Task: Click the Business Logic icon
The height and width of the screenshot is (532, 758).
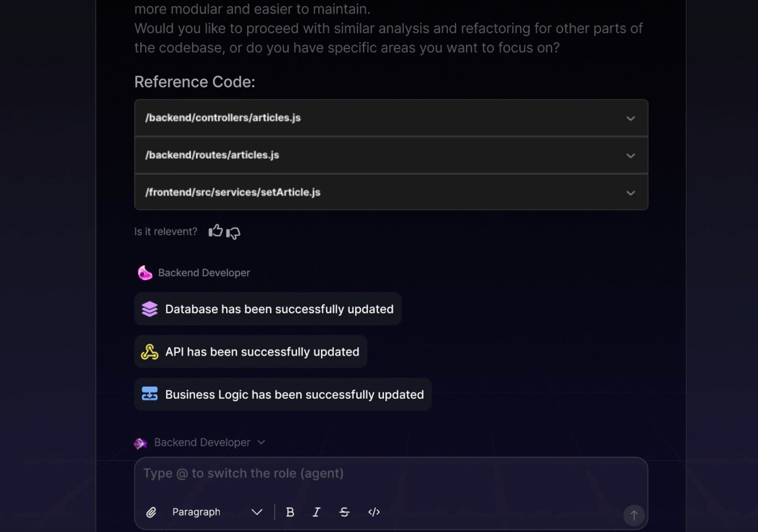Action: pos(150,394)
